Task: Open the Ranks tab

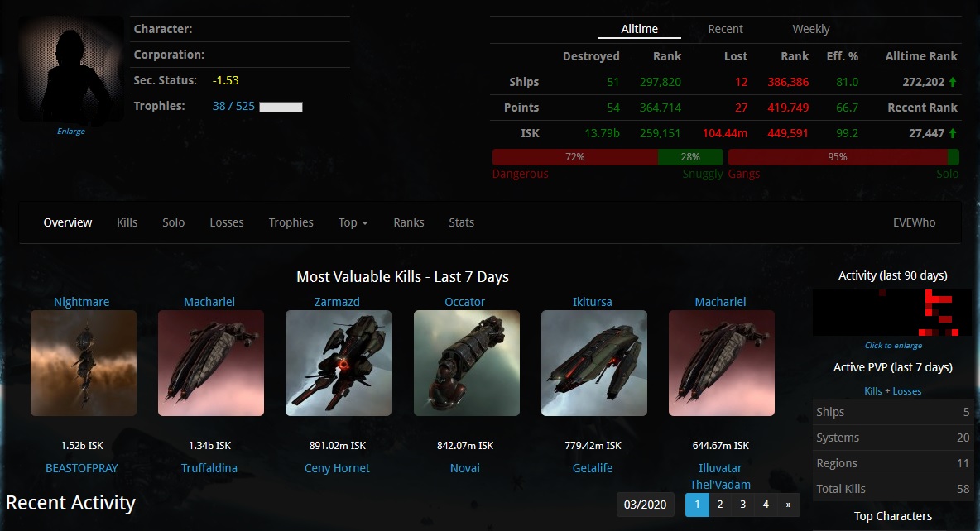Action: 409,222
